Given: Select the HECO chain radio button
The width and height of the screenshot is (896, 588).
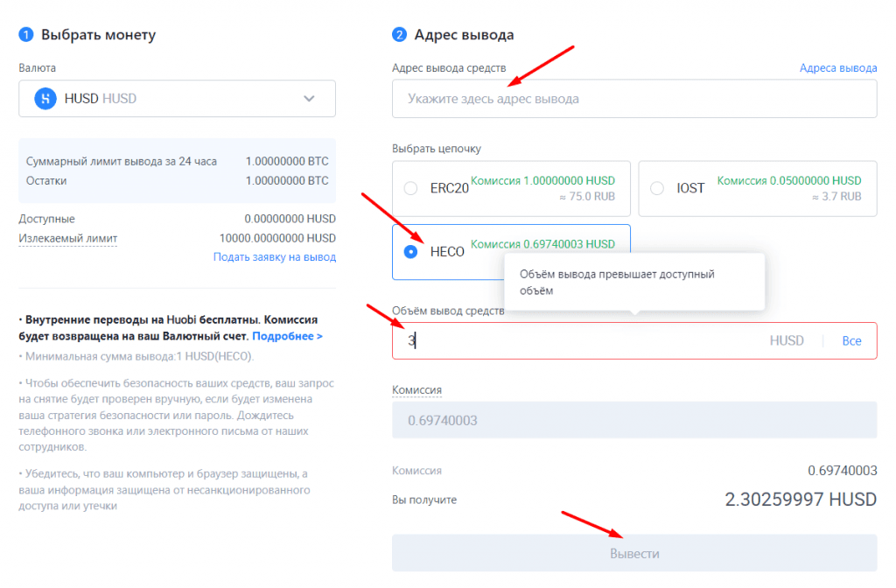Looking at the screenshot, I should (x=410, y=251).
